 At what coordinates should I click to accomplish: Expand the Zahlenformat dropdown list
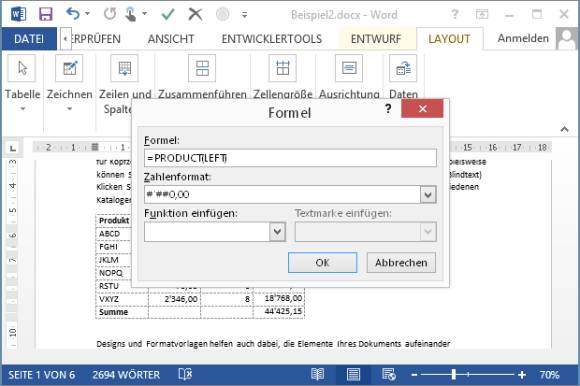click(x=428, y=194)
